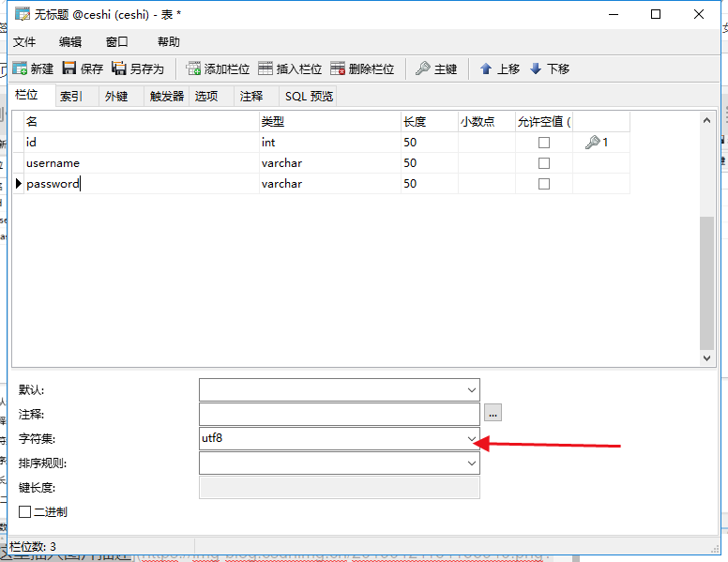
Task: Click the length 50 cell of id
Action: pyautogui.click(x=430, y=142)
